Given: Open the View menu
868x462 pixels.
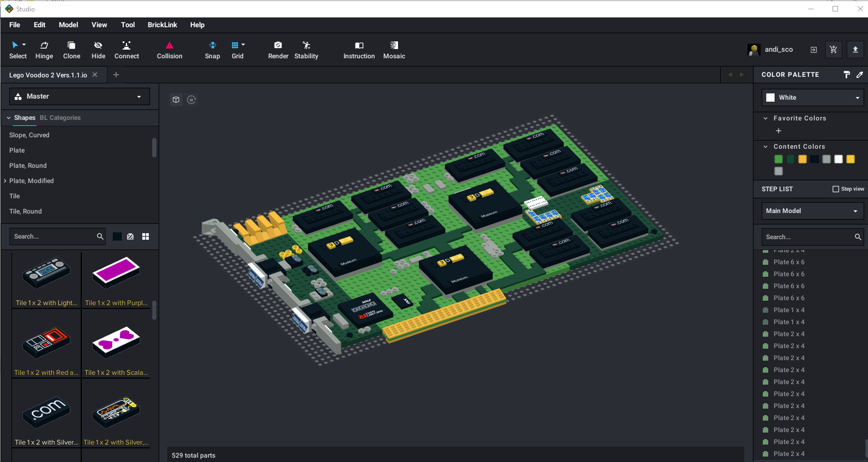Looking at the screenshot, I should coord(99,25).
